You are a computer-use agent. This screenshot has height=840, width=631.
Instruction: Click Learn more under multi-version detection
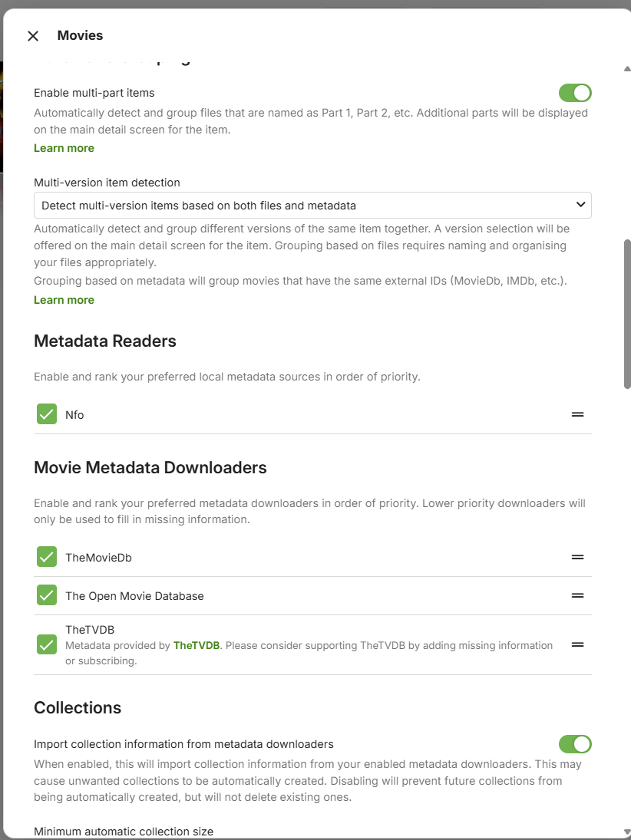64,300
